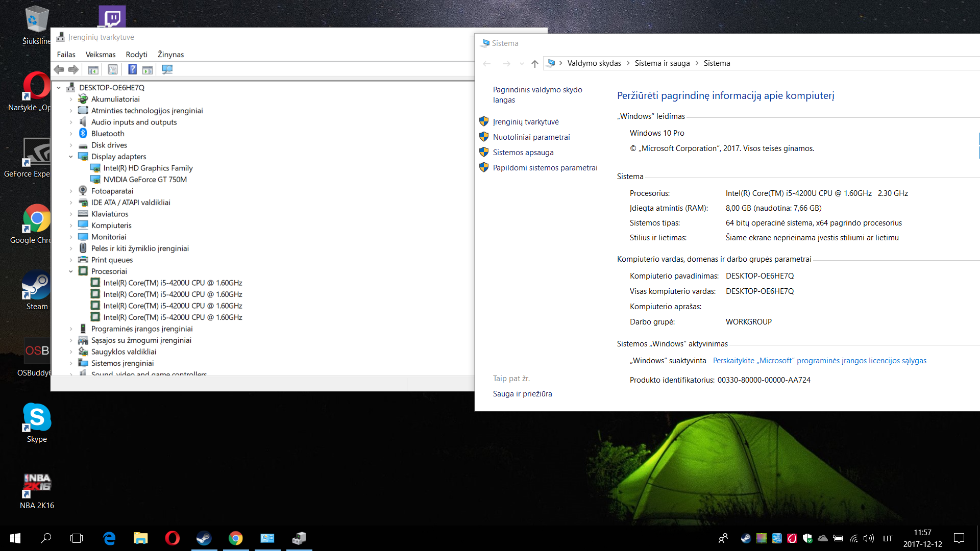Switch to Opera in taskbar
980x551 pixels.
[x=173, y=538]
